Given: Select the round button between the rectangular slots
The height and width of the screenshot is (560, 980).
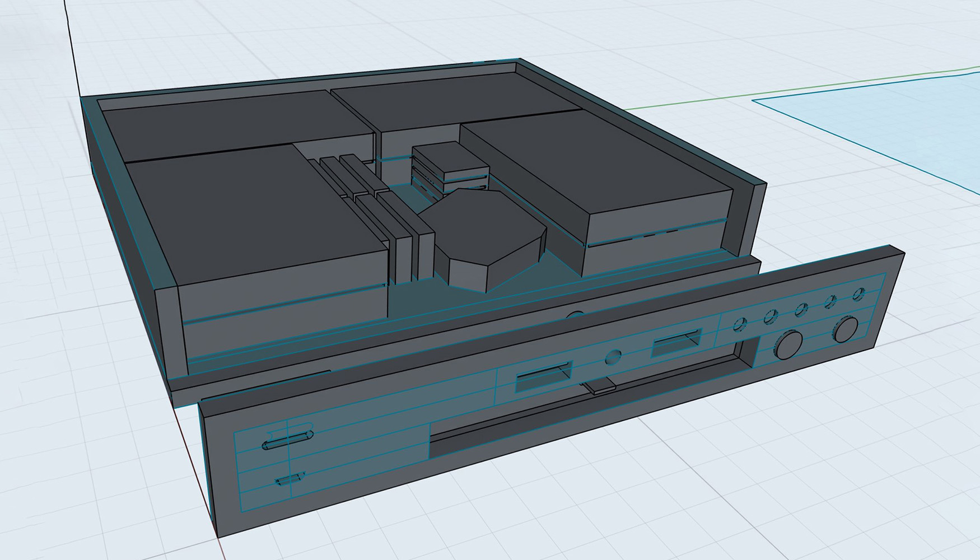Looking at the screenshot, I should [614, 357].
